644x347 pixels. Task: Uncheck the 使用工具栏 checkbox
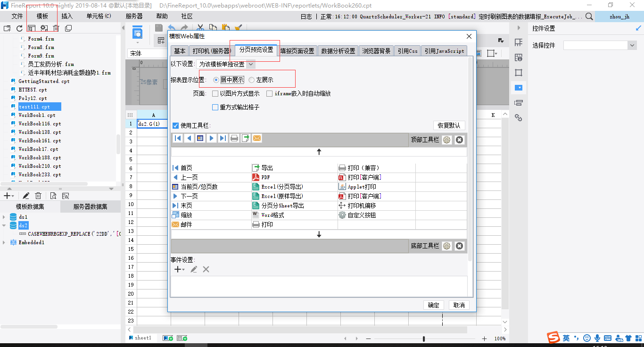[x=175, y=125]
